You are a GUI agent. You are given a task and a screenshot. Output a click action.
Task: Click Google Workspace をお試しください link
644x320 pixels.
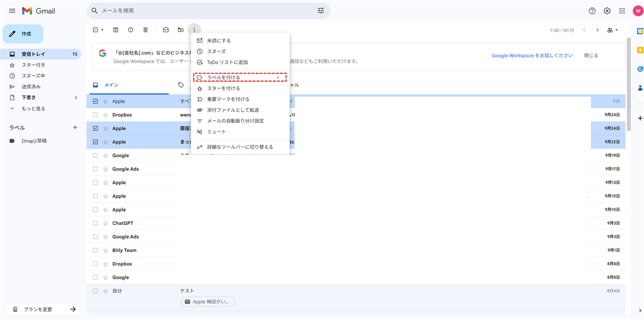click(532, 55)
